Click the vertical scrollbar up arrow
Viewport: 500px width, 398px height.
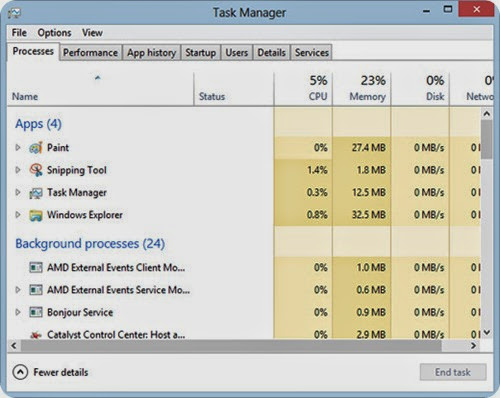(487, 114)
